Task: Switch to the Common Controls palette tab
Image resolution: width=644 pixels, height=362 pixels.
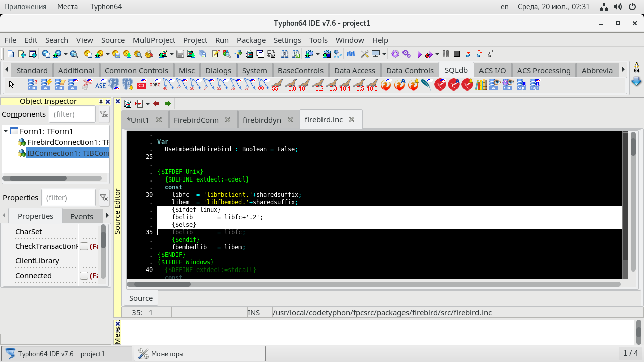Action: [136, 70]
